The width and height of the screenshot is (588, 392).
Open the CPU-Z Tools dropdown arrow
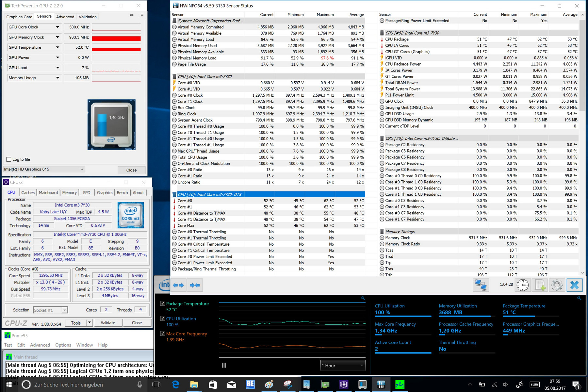[x=89, y=323]
